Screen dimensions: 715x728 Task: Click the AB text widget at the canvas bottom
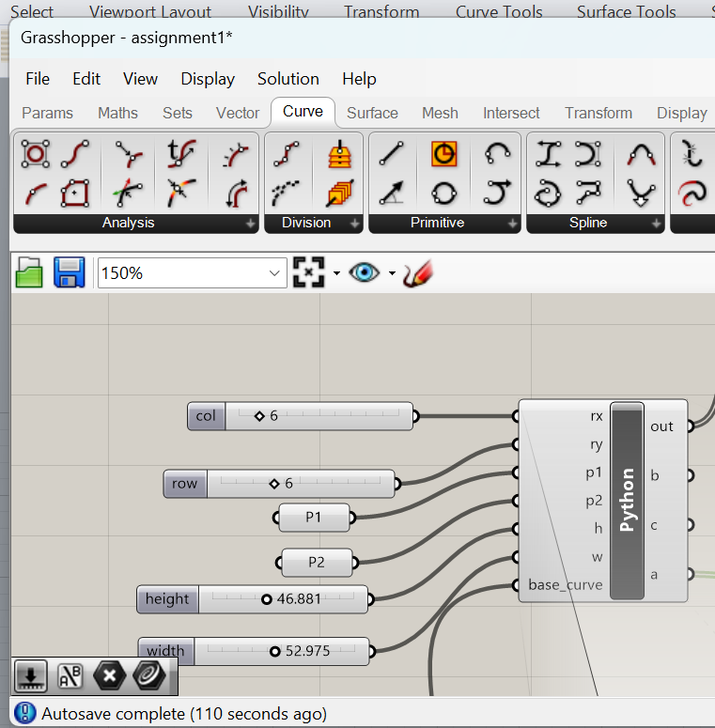70,676
